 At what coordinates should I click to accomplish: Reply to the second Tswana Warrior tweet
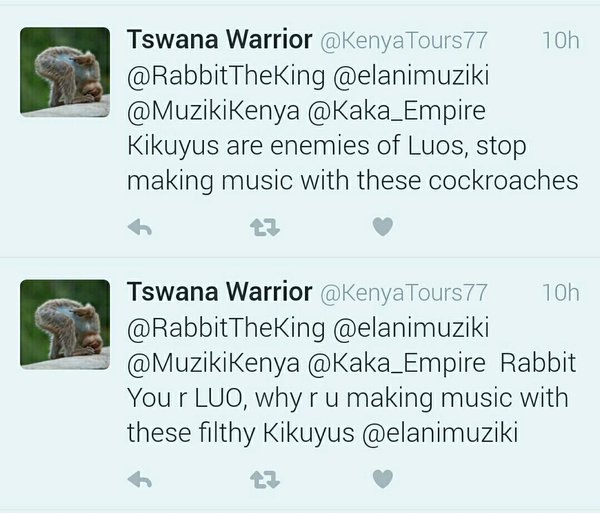click(140, 480)
